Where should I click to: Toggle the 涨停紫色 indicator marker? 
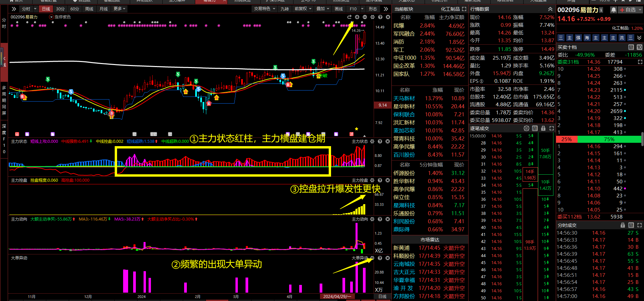tap(51, 17)
